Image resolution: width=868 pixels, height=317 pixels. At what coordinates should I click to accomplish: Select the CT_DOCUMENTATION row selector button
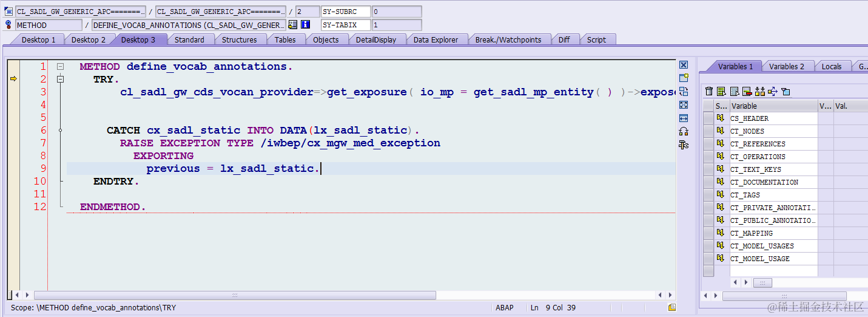708,182
